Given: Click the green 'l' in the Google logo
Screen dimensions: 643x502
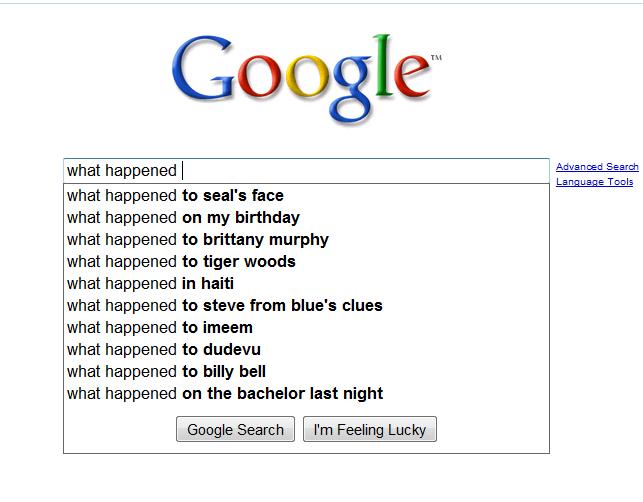Looking at the screenshot, I should tap(383, 66).
